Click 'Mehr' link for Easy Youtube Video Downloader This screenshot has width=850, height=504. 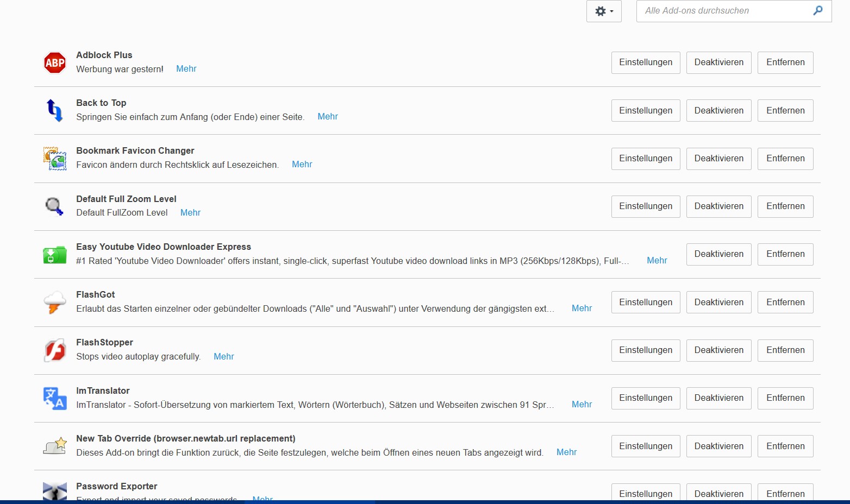657,261
